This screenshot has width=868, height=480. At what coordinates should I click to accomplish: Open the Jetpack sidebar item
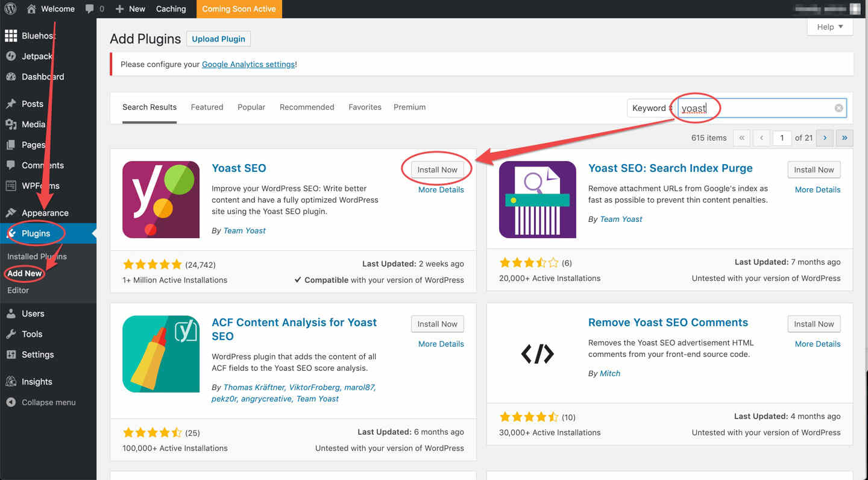coord(48,56)
